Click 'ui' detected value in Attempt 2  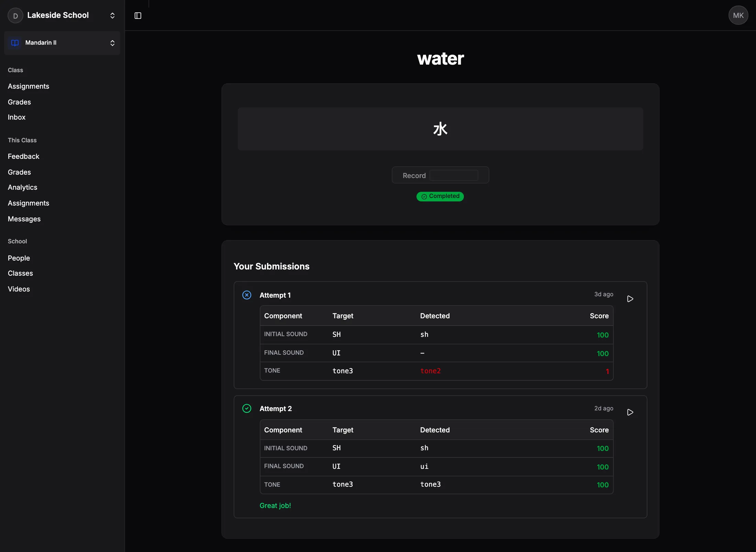pos(424,466)
